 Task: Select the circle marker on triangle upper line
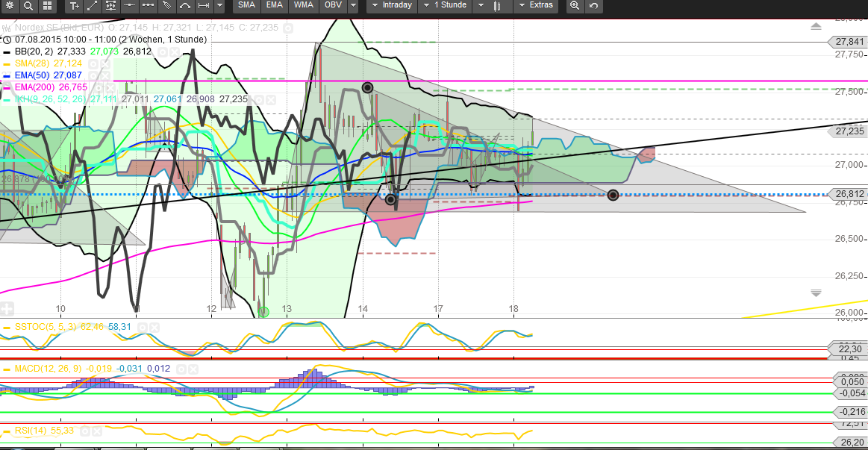367,87
